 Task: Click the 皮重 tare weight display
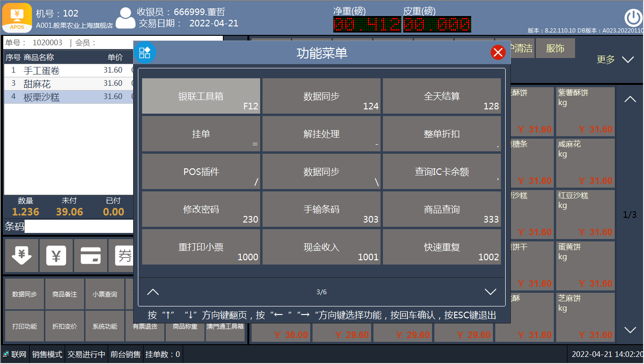tap(437, 24)
